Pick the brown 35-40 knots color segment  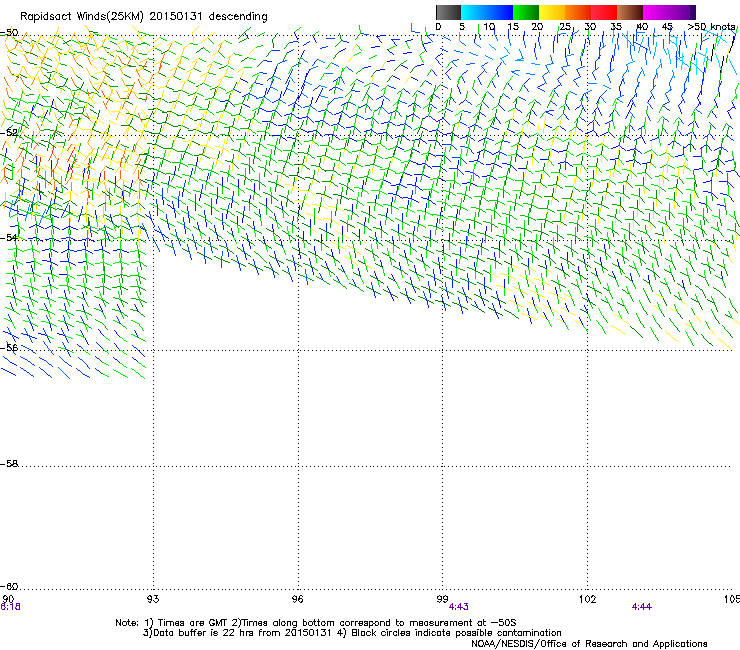(x=630, y=12)
